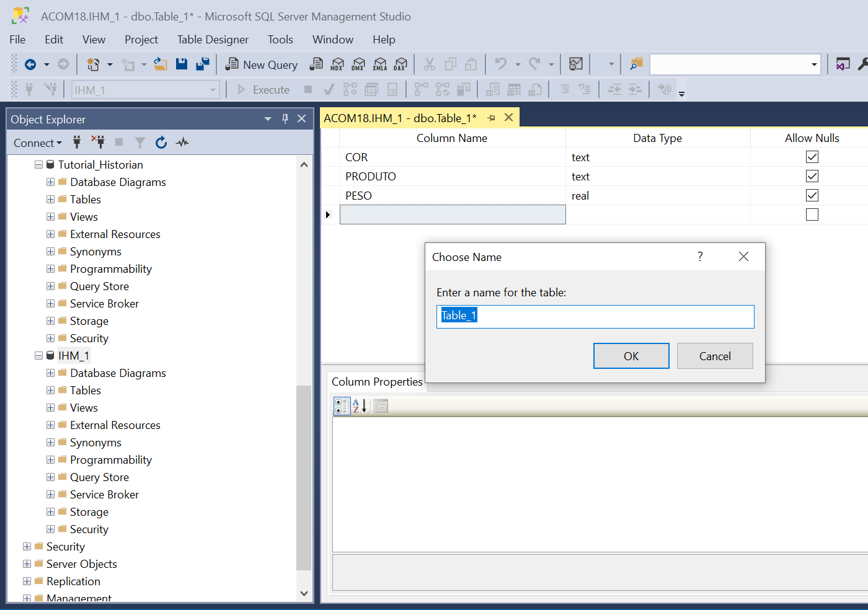This screenshot has height=610, width=868.
Task: Click the DMX query icon
Action: [358, 64]
